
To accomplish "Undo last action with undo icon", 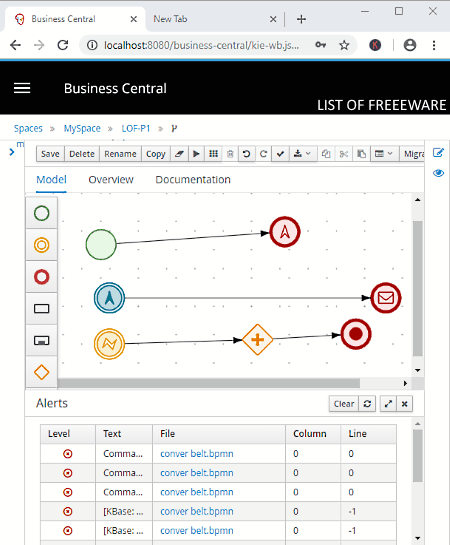I will pos(246,154).
